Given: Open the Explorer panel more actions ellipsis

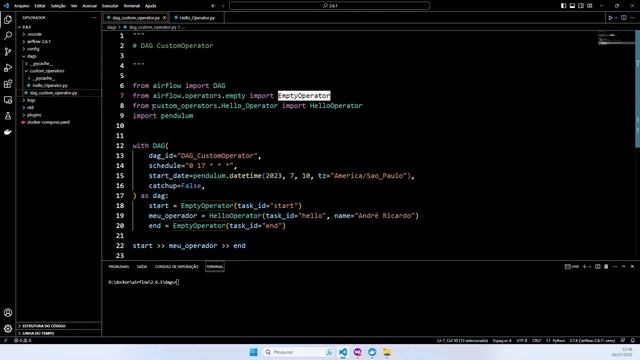Looking at the screenshot, I should tap(94, 18).
